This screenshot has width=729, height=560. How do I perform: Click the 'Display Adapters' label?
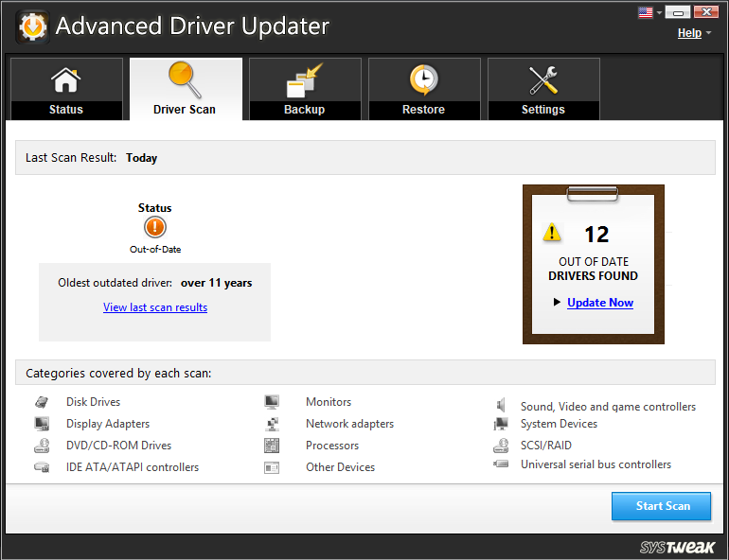coord(108,424)
